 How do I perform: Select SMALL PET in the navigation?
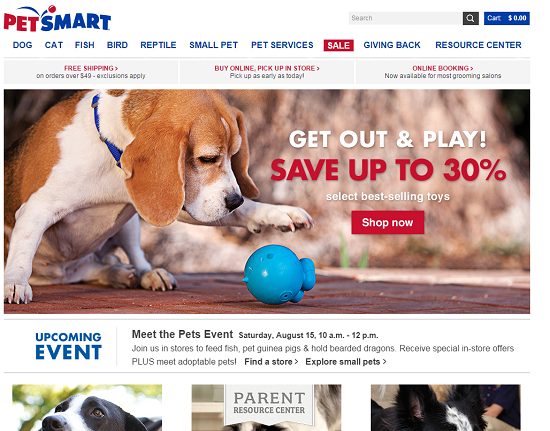tap(214, 45)
